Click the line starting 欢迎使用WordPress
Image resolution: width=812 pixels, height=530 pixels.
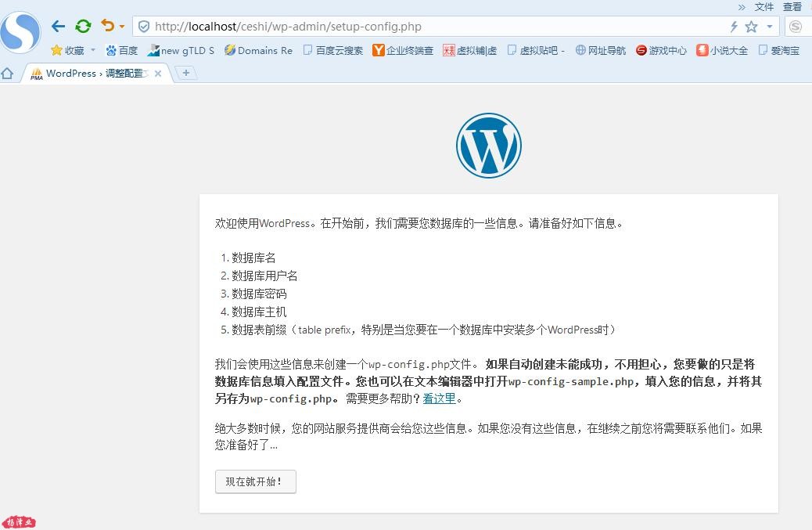point(419,223)
